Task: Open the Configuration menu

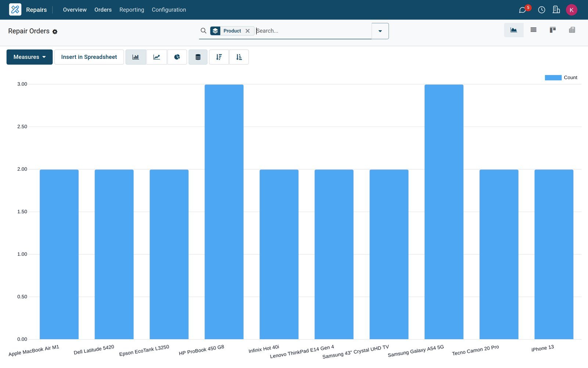Action: [169, 10]
